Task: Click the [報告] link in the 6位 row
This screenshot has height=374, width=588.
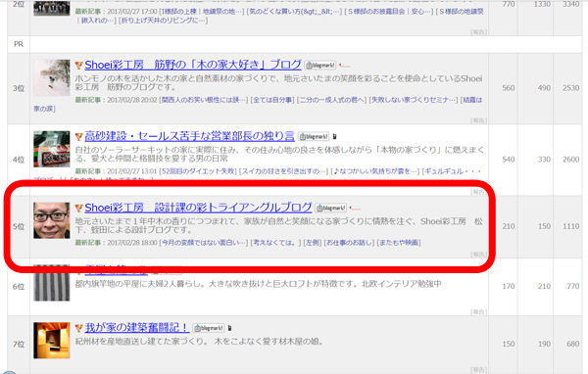Action: pos(478,311)
